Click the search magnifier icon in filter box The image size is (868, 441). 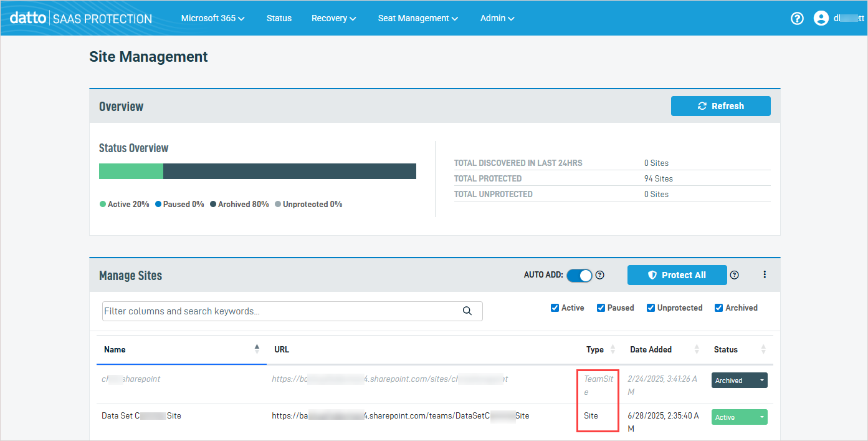467,311
